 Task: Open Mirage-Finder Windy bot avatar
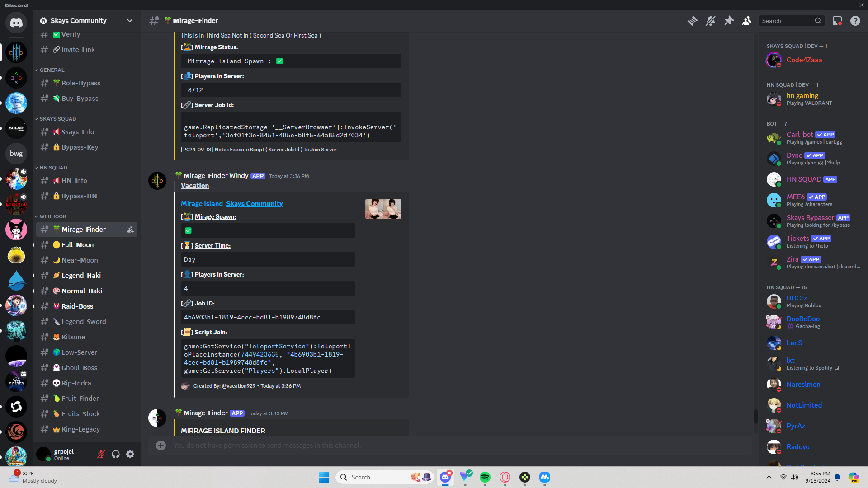[x=157, y=181]
